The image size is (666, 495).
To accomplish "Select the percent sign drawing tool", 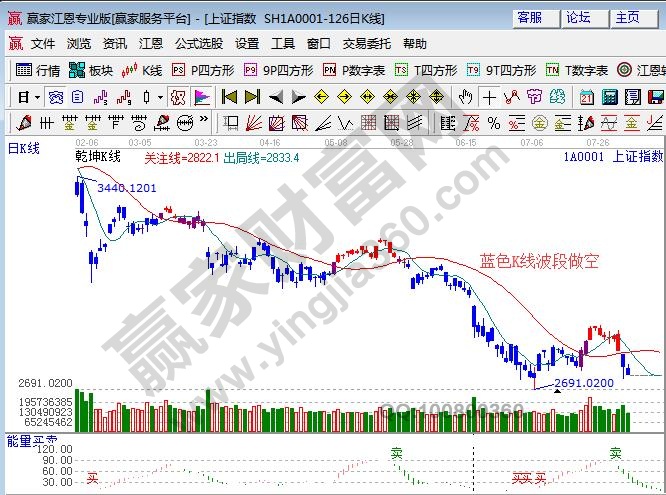I will click(x=494, y=123).
